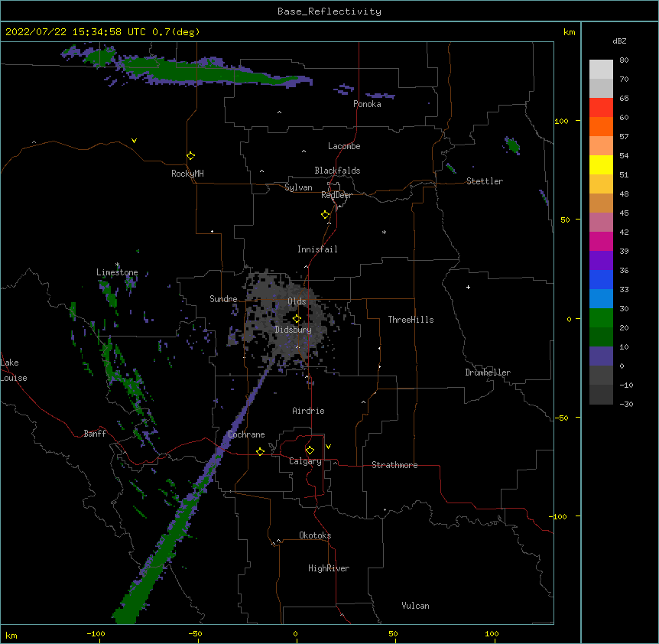
Task: Click the Lacombe town label
Action: 344,146
